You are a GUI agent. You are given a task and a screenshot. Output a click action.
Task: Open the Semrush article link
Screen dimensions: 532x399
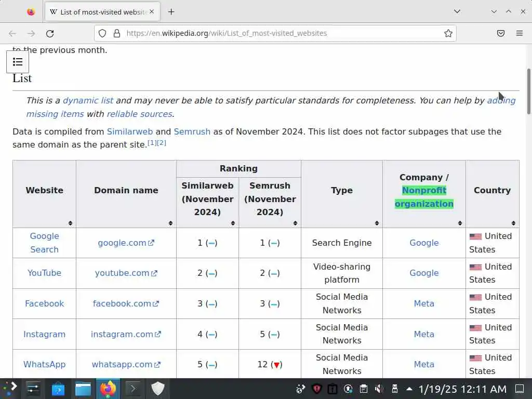click(192, 131)
